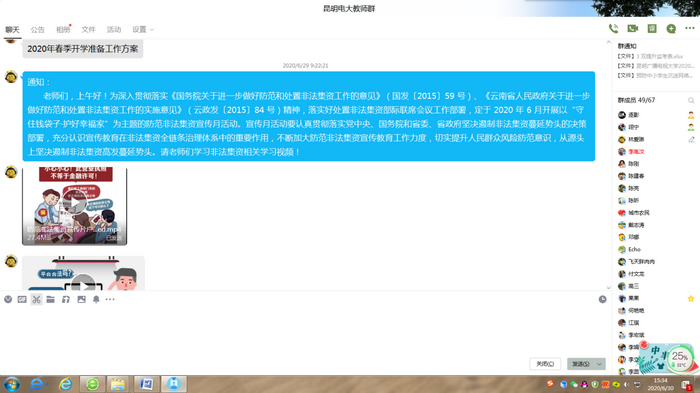The image size is (700, 393).
Task: Open the 相册 tab
Action: click(63, 29)
